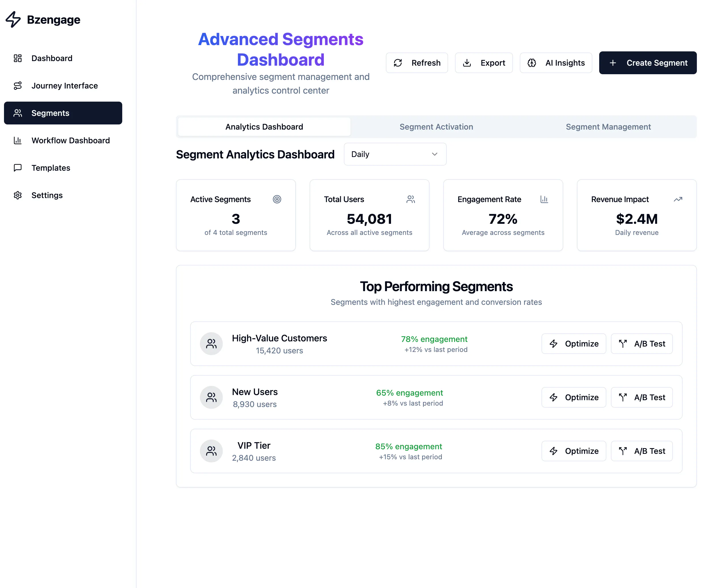Open Templates in the sidebar

click(x=63, y=168)
